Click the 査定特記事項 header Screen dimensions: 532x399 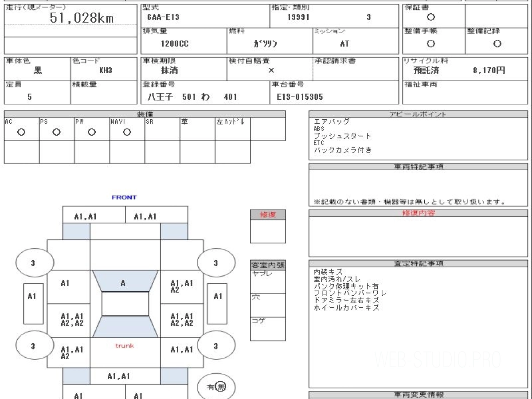point(419,263)
